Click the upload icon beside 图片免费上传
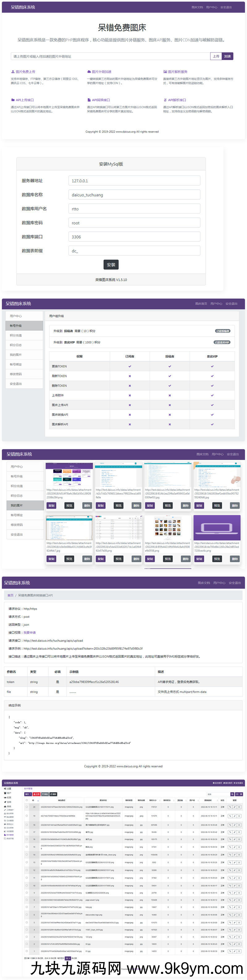Image resolution: width=247 pixels, height=980 pixels. (x=13, y=71)
